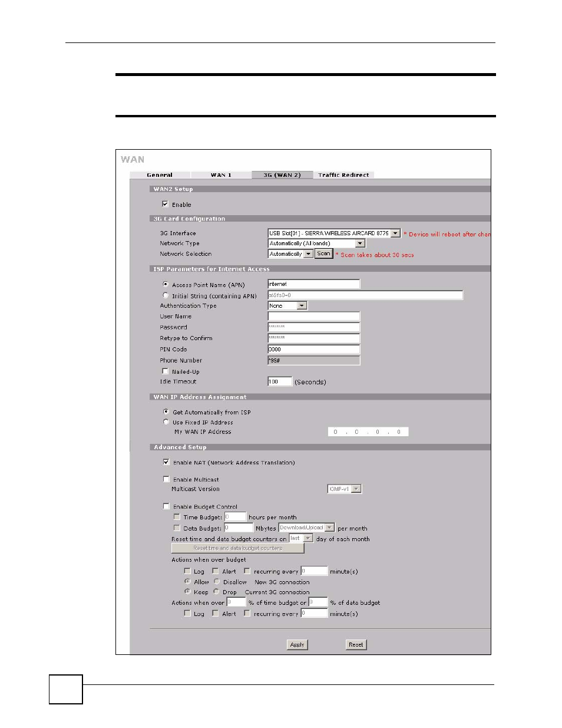Click the Retype to Confirm field
This screenshot has height=728, width=562.
pyautogui.click(x=313, y=338)
